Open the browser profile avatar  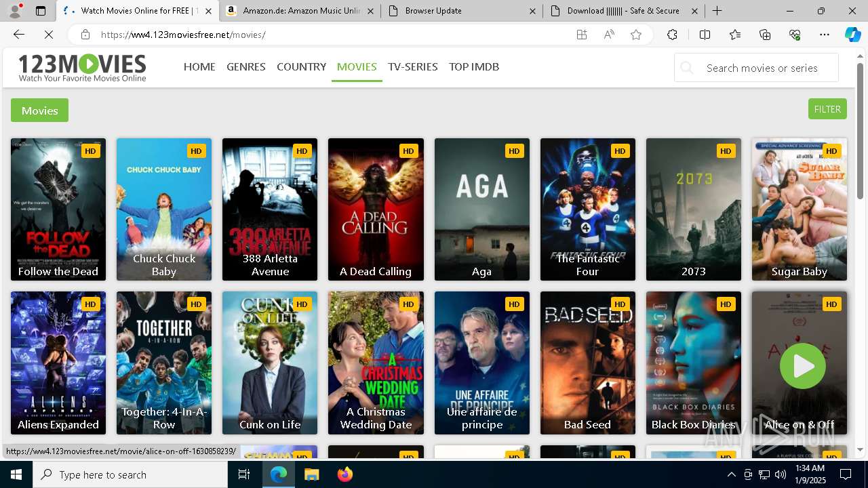[15, 11]
